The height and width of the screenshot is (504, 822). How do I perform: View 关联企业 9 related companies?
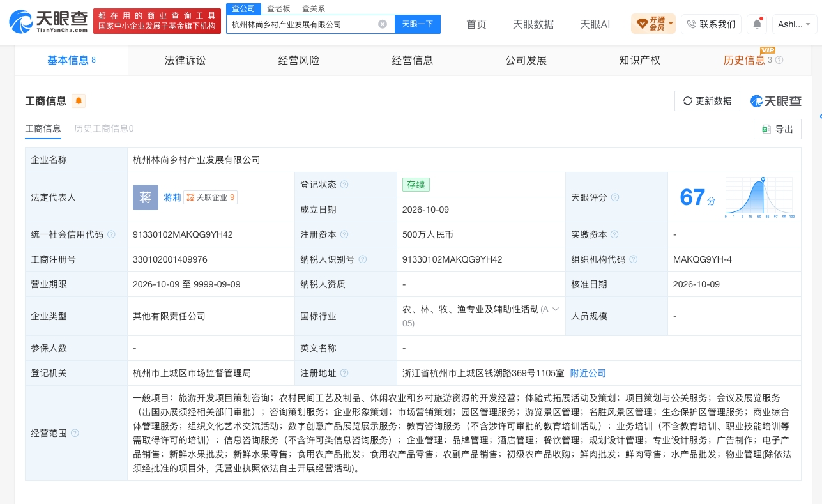(x=210, y=197)
